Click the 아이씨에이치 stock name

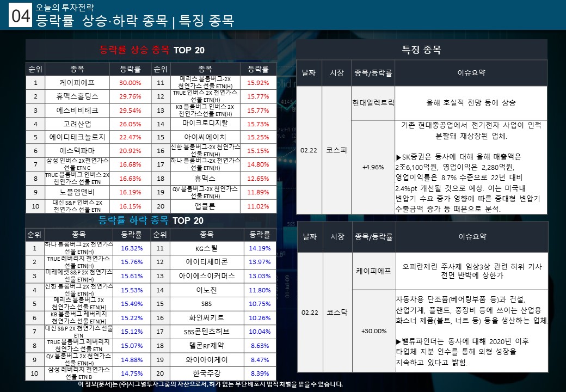205,137
